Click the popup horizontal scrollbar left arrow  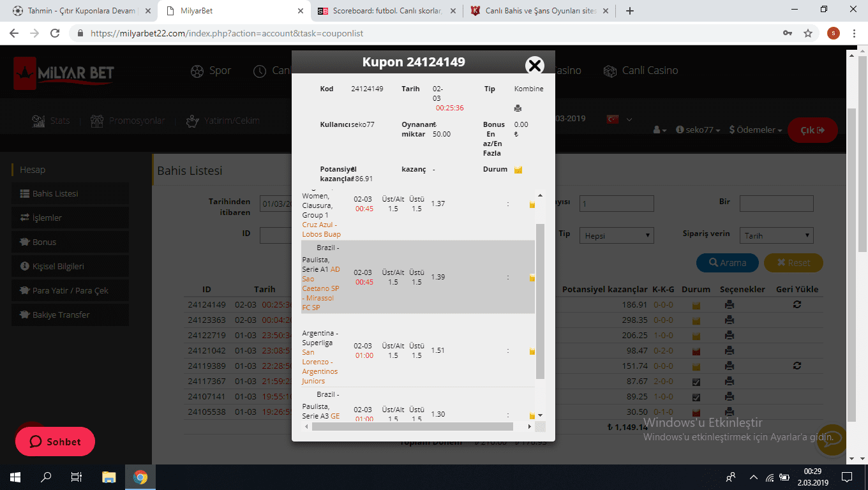click(x=306, y=426)
